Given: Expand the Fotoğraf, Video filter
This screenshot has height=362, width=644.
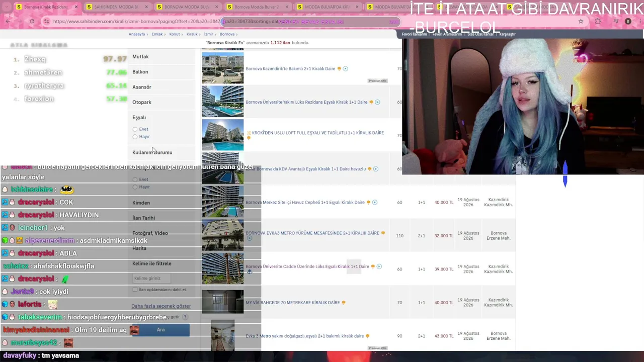Looking at the screenshot, I should (150, 233).
